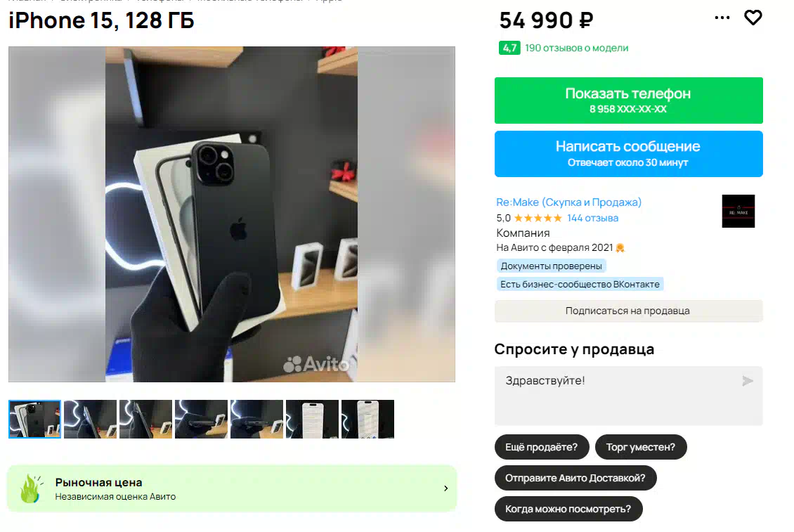Viewport: 794px width, 532px height.
Task: Expand the Рыночная цена chevron arrow
Action: pos(445,488)
